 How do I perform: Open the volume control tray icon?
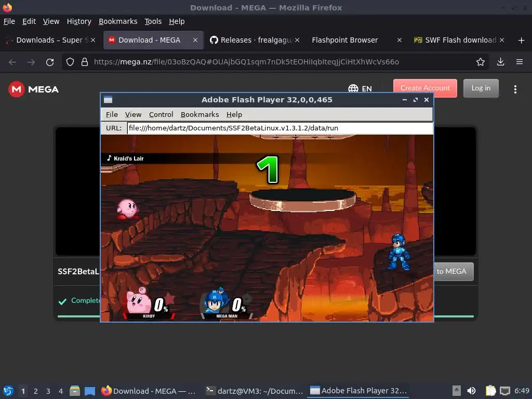coord(471,391)
